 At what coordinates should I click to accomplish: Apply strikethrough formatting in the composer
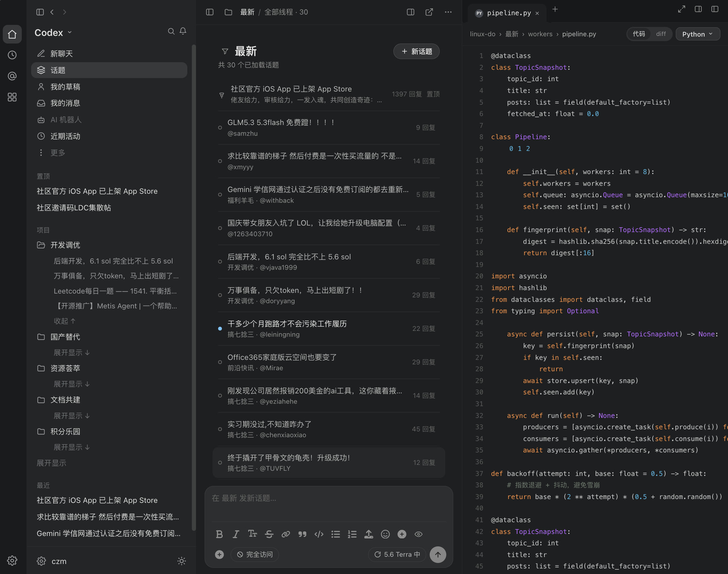click(x=269, y=534)
